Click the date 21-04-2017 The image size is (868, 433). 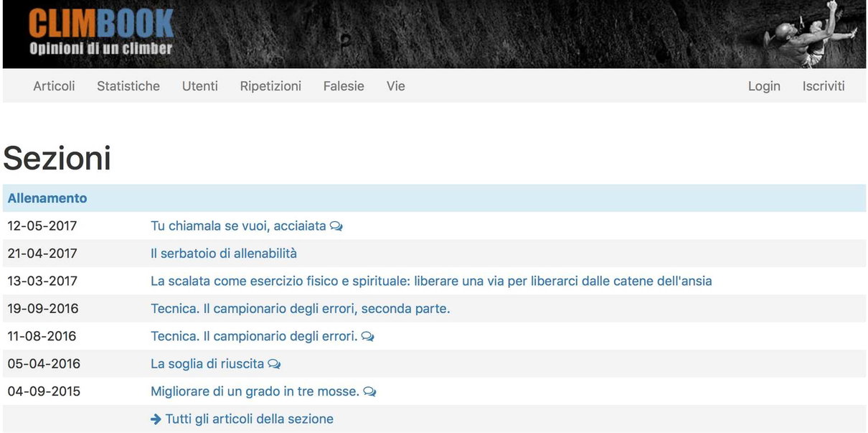coord(42,253)
